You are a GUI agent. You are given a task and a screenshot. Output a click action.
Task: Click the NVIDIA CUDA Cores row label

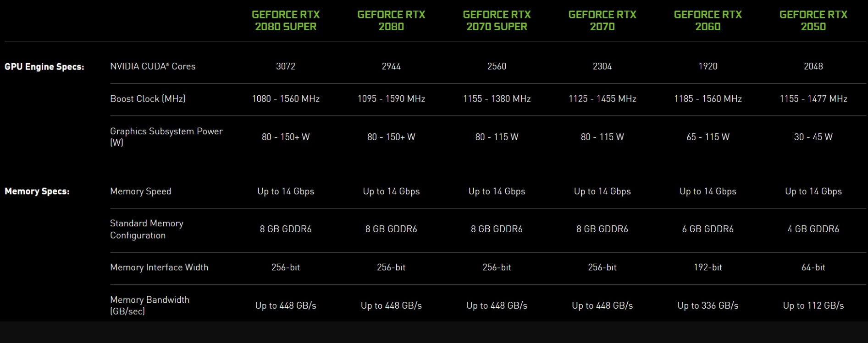[x=153, y=66]
